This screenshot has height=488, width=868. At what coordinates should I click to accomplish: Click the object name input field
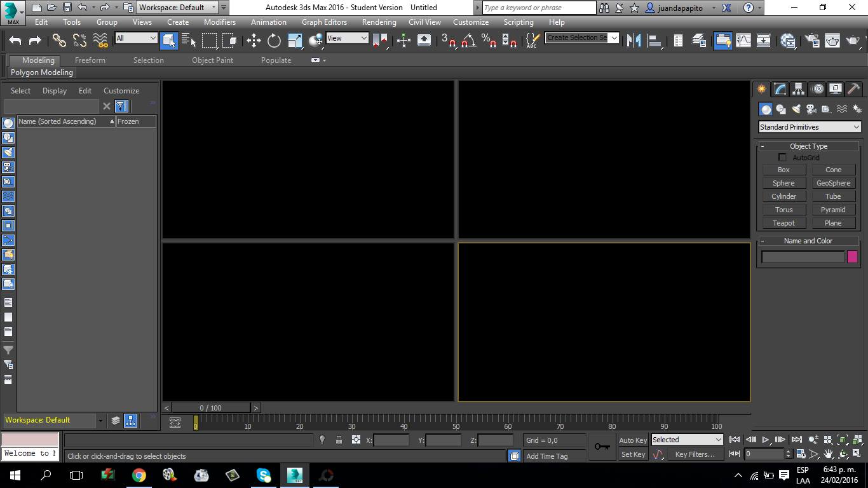[803, 257]
